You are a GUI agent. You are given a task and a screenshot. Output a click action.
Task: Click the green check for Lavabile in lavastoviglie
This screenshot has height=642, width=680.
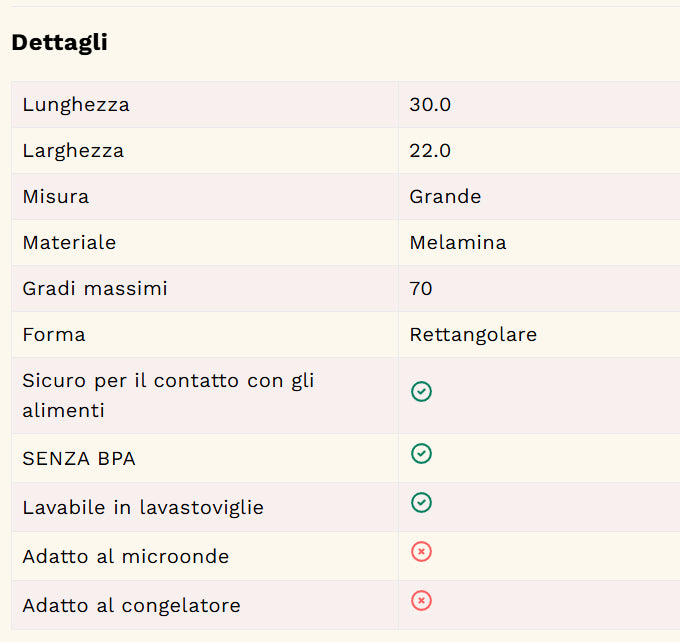coord(421,503)
